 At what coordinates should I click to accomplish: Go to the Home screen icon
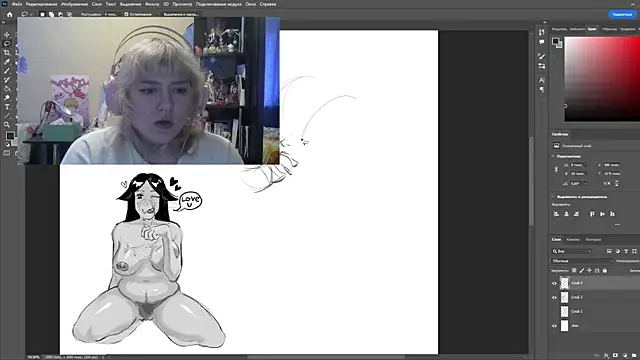pyautogui.click(x=9, y=14)
